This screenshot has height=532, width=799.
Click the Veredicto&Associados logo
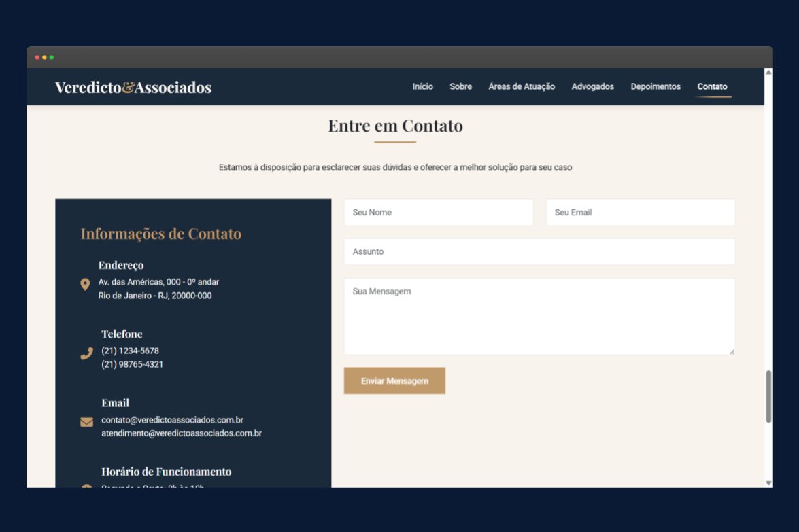133,87
